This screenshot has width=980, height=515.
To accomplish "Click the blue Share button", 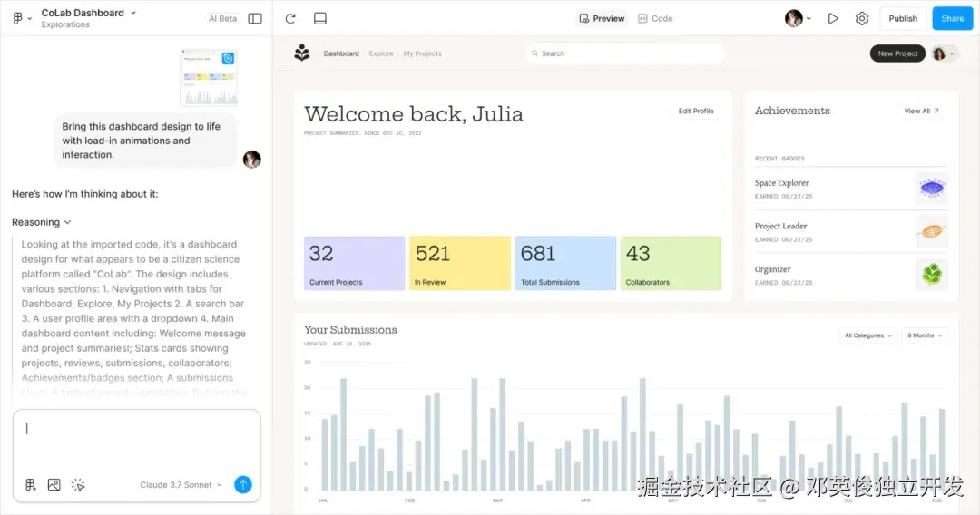I will (952, 18).
